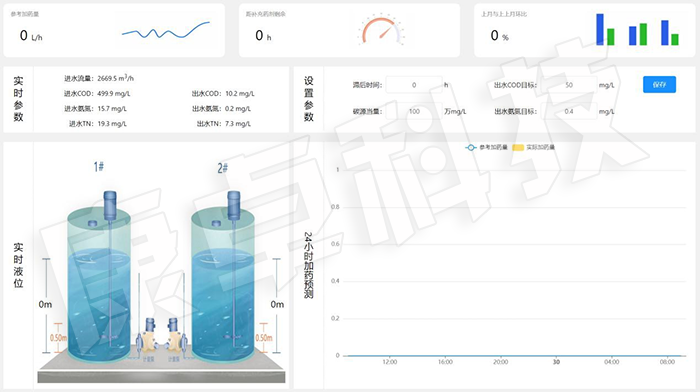The height and width of the screenshot is (392, 700).
Task: Toggle the yellow 实际加药量 legend item
Action: (533, 147)
